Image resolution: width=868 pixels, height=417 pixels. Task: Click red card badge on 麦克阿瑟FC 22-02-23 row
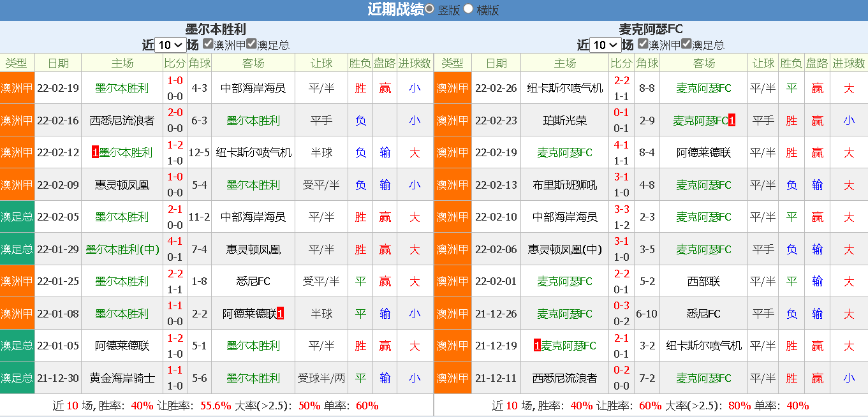[732, 121]
